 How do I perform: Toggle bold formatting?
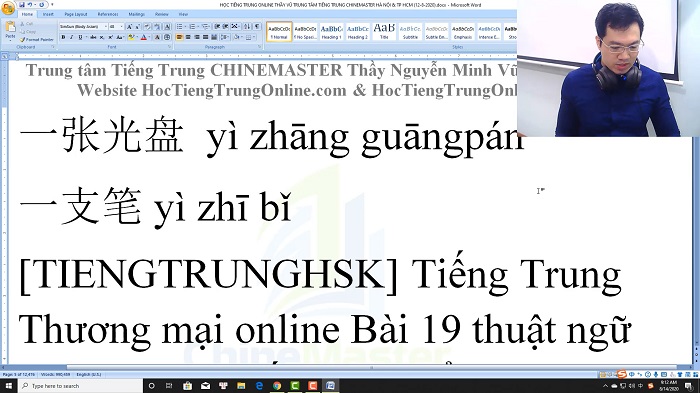point(63,37)
